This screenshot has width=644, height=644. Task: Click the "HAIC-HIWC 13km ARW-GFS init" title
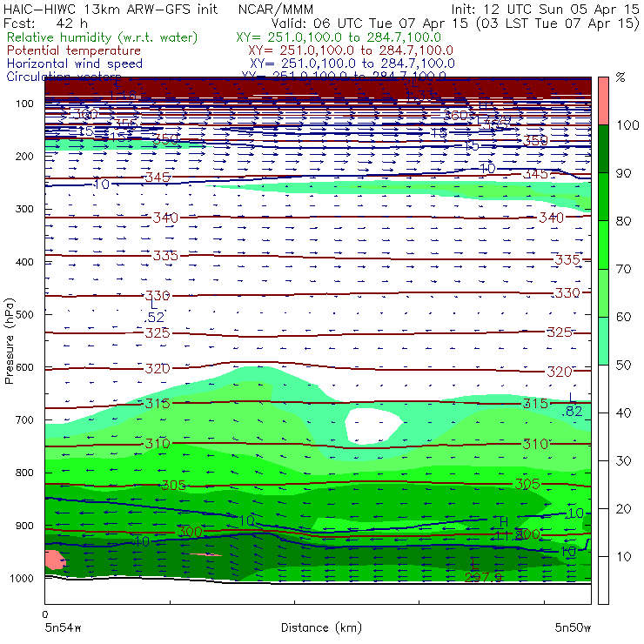tap(110, 9)
